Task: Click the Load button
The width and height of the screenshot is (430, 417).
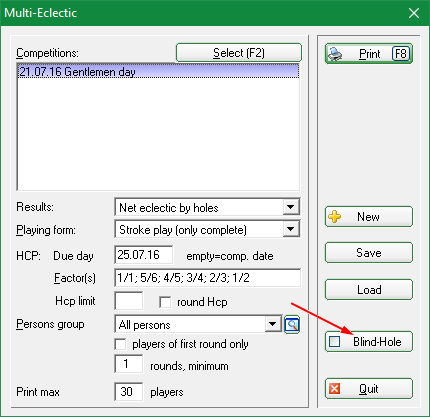Action: [369, 290]
